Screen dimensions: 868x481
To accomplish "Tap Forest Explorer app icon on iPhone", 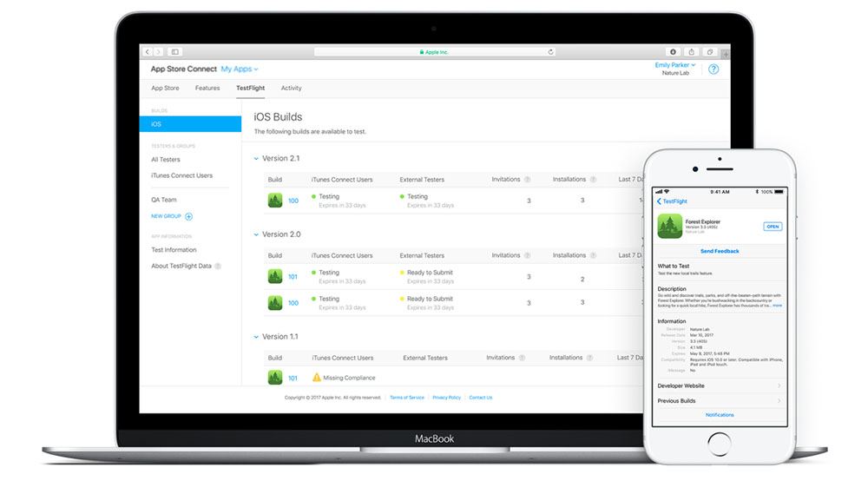I will click(670, 227).
